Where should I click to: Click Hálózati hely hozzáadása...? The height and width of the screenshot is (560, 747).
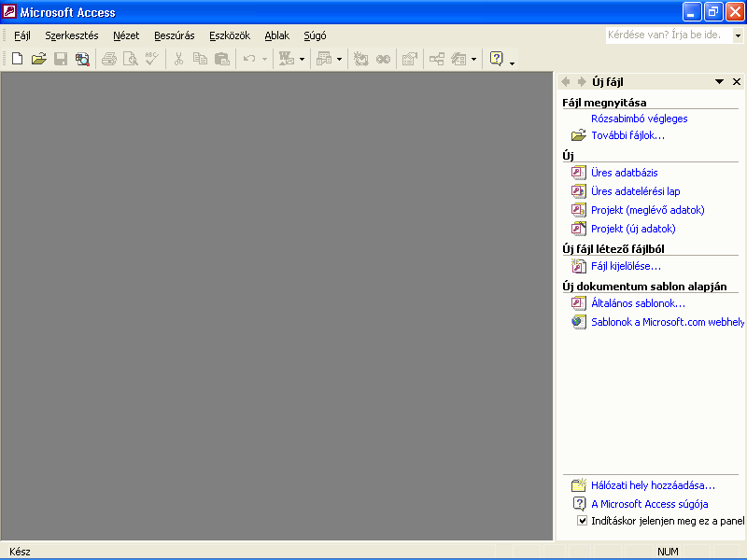[x=653, y=485]
